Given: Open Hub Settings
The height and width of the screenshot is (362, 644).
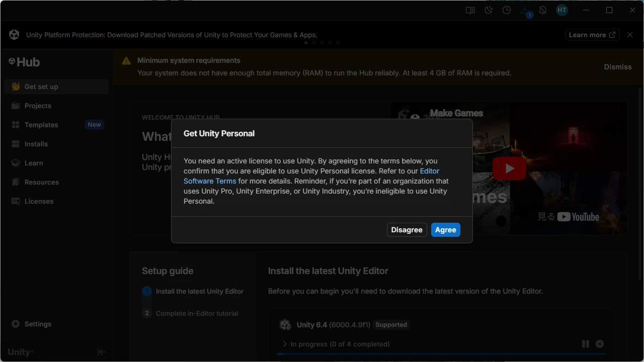Looking at the screenshot, I should tap(56, 324).
